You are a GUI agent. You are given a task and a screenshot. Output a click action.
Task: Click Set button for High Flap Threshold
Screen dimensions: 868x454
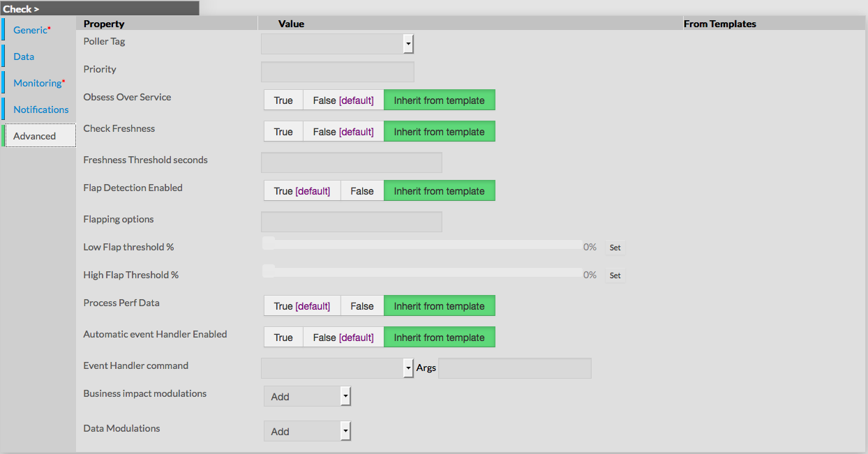point(615,275)
